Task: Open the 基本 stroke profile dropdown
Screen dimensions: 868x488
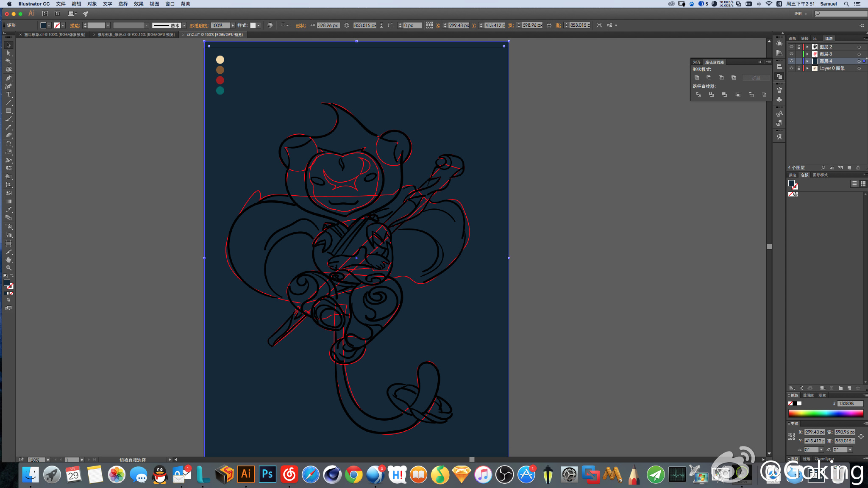Action: pyautogui.click(x=184, y=25)
